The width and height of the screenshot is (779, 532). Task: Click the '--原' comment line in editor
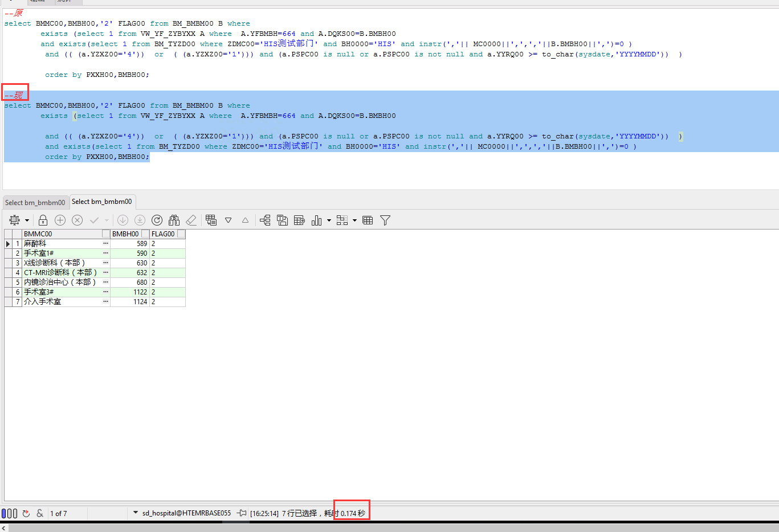pyautogui.click(x=14, y=13)
